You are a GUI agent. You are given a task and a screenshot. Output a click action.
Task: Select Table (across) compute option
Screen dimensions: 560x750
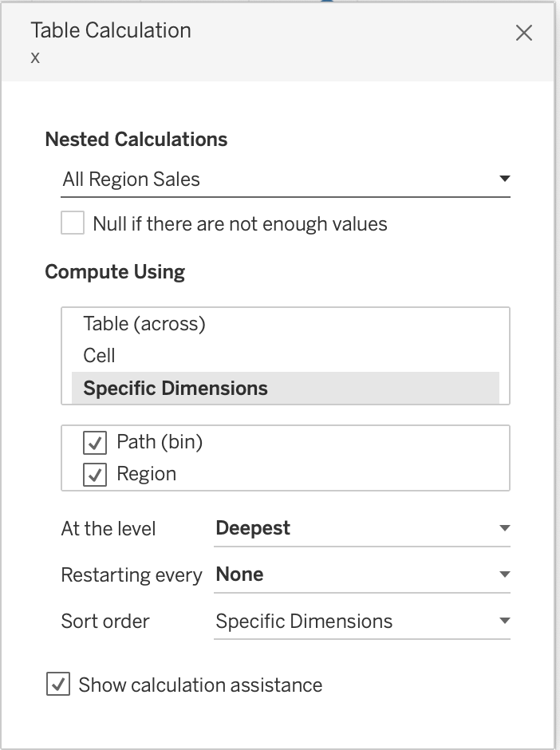point(144,324)
